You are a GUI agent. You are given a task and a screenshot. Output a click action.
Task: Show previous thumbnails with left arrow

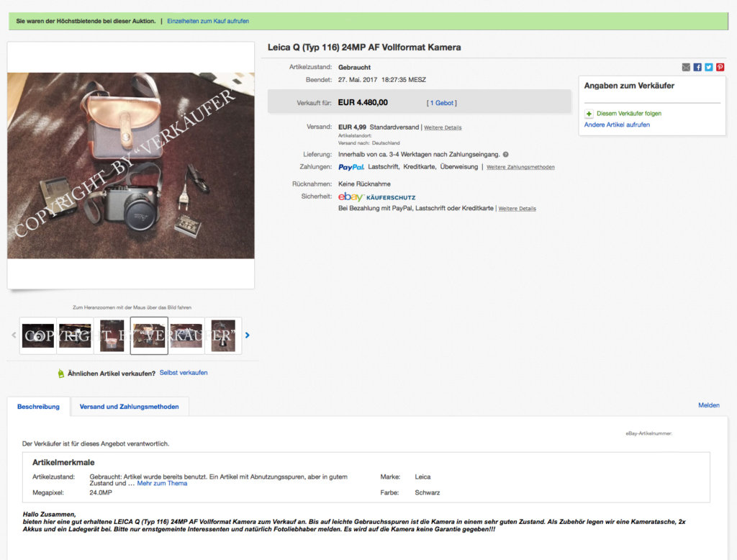pos(14,335)
